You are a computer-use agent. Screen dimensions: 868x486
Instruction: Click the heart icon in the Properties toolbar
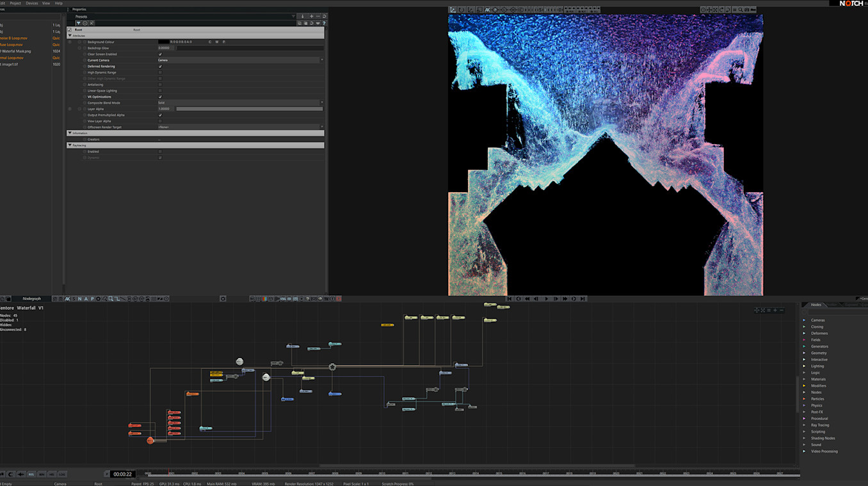click(318, 23)
